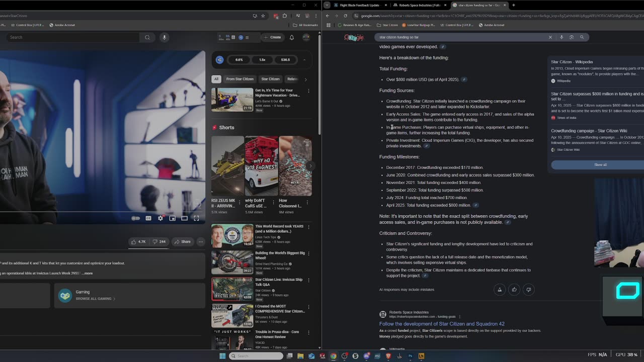Screen dimensions: 644x362
Task: Click the Create button on YouTube
Action: pos(272,37)
